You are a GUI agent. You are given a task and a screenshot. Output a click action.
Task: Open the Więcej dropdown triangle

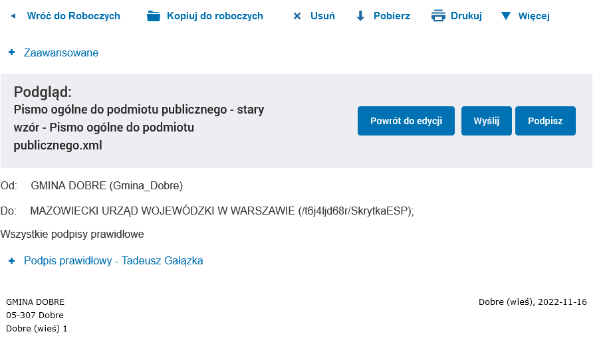tap(506, 16)
